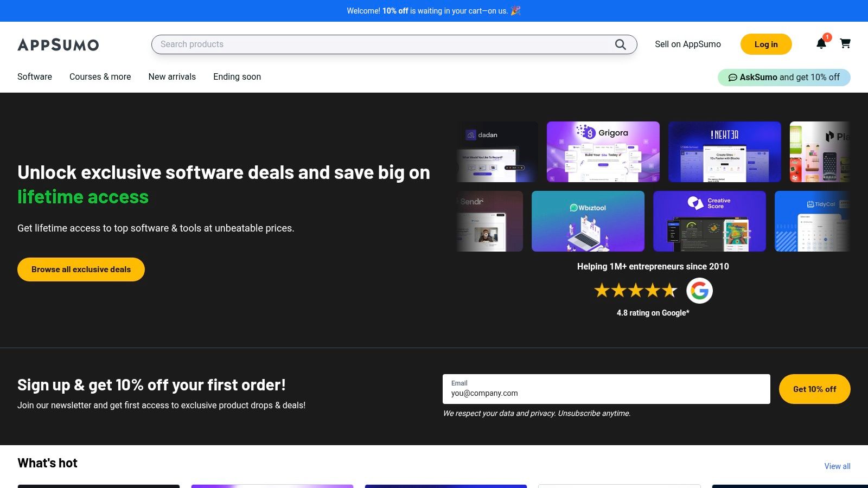The image size is (868, 488).
Task: Click the Get 10% off button
Action: pyautogui.click(x=814, y=389)
